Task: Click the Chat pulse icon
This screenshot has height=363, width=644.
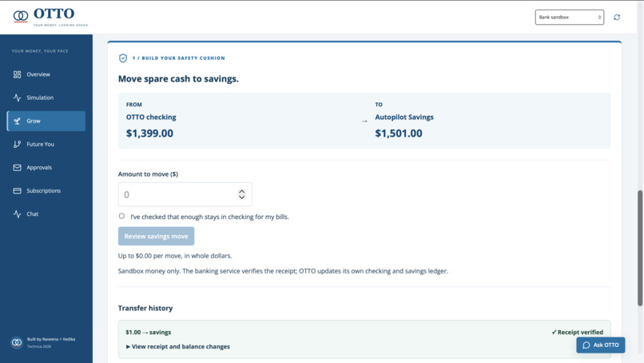Action: click(x=17, y=213)
